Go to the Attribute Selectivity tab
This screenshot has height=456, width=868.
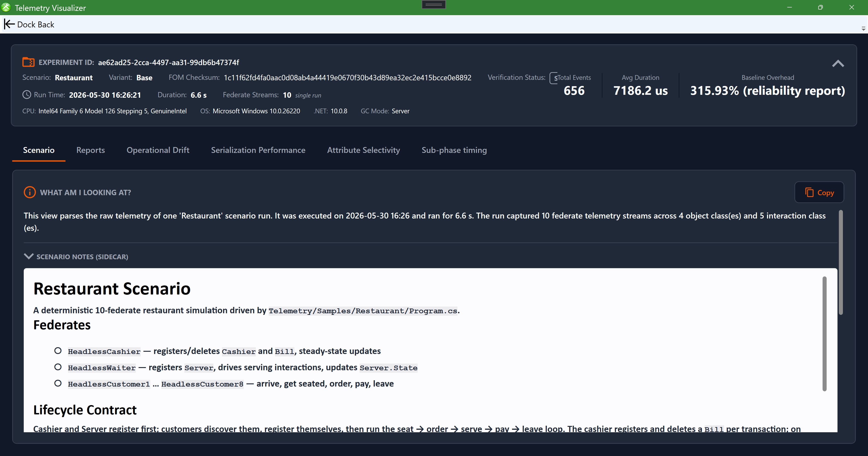(x=363, y=150)
